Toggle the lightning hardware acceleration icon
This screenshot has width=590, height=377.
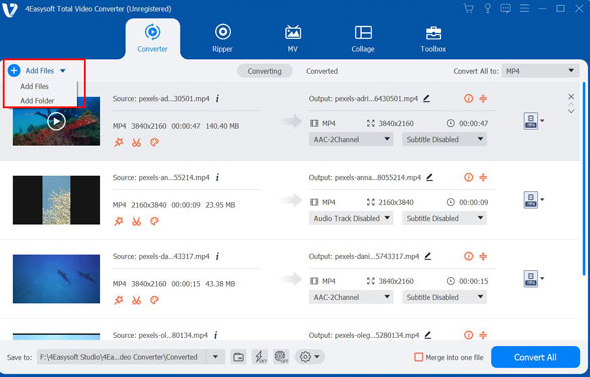[x=260, y=357]
